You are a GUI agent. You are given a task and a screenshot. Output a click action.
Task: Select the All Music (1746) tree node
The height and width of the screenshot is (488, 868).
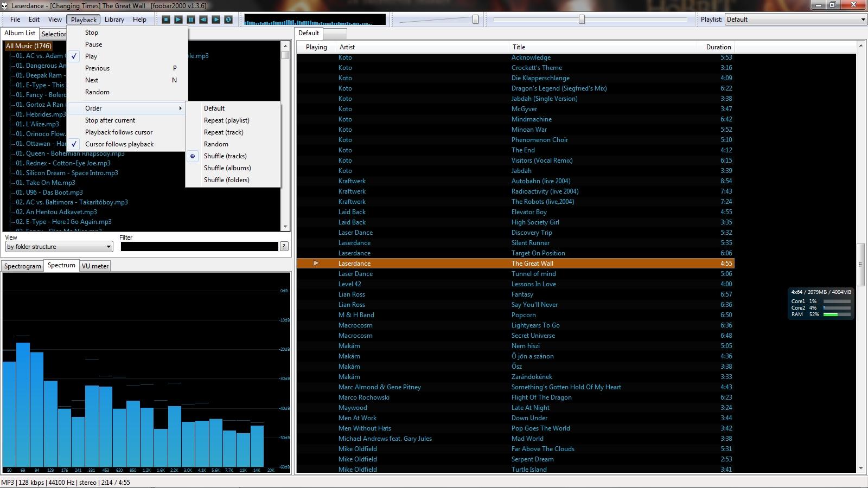(x=29, y=46)
